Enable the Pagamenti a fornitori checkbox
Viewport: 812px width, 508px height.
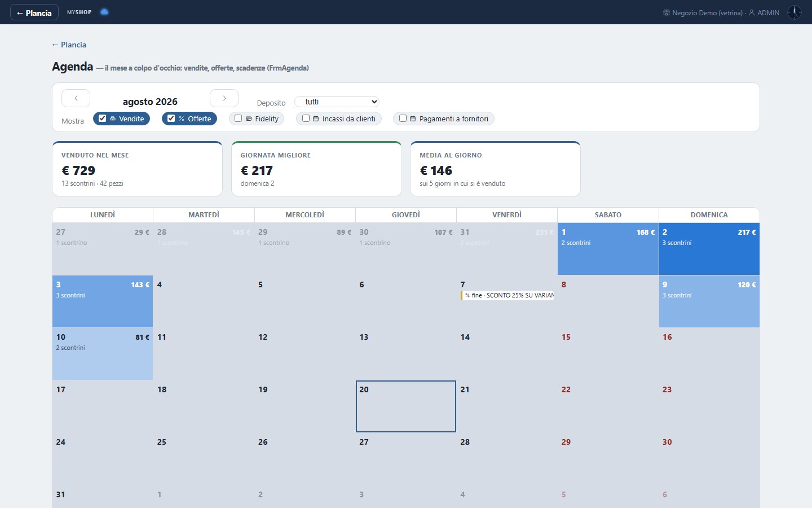(403, 119)
